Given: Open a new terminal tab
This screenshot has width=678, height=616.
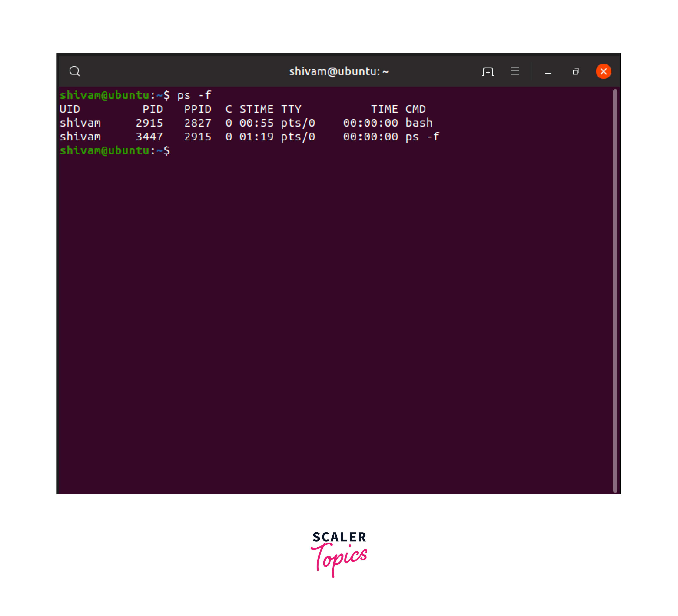Looking at the screenshot, I should point(488,71).
